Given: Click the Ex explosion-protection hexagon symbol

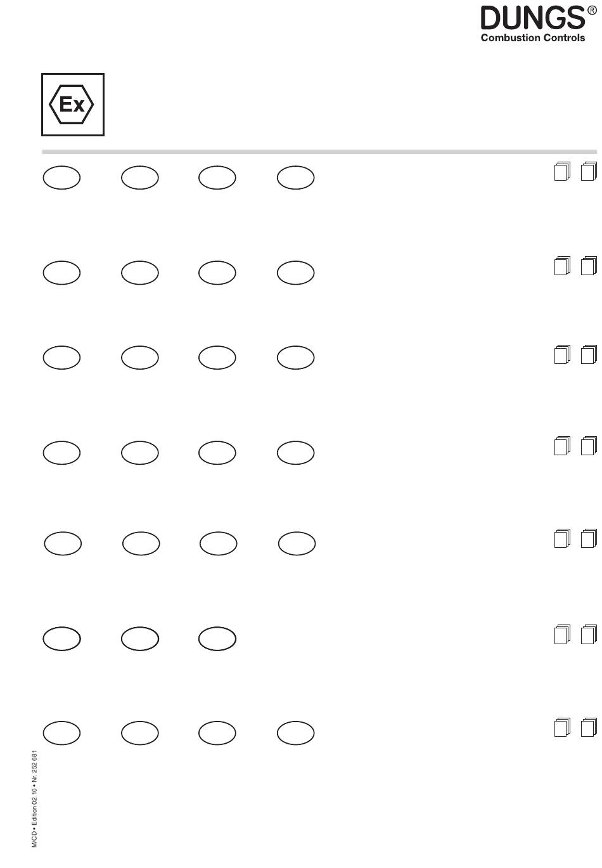Looking at the screenshot, I should pos(73,105).
